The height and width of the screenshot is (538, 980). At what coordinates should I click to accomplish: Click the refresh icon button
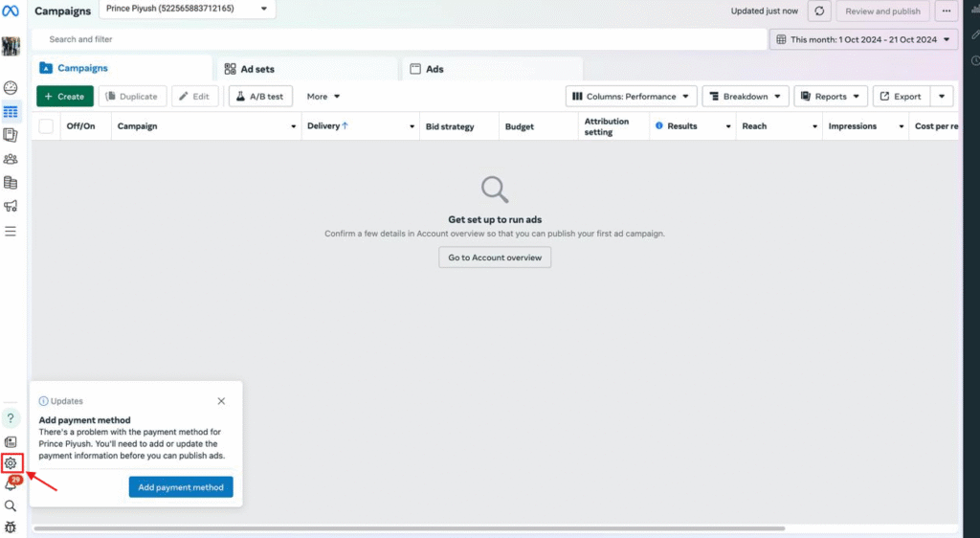819,11
